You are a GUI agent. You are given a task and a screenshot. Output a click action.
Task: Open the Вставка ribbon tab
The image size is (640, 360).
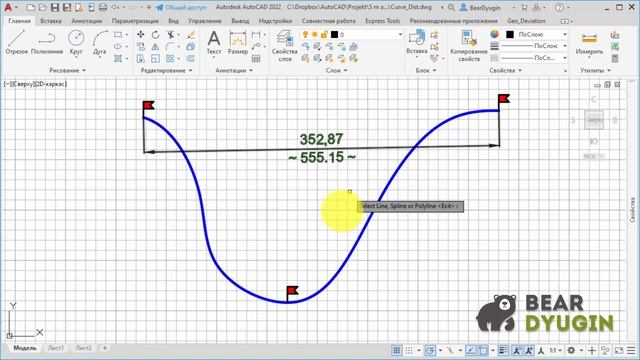tap(51, 20)
